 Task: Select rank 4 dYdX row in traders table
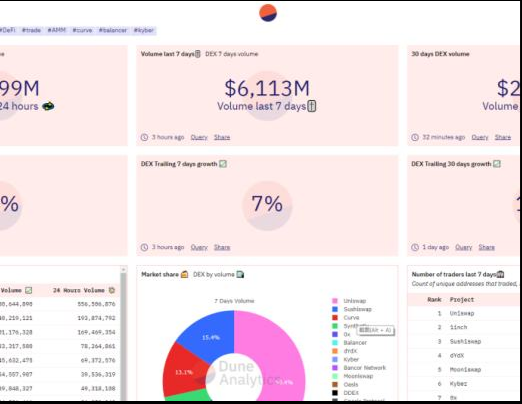(463, 356)
